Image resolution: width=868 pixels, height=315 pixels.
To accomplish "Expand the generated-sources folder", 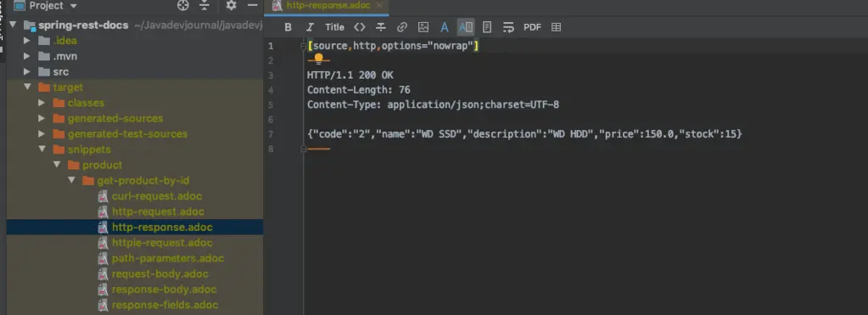I will pos(42,119).
